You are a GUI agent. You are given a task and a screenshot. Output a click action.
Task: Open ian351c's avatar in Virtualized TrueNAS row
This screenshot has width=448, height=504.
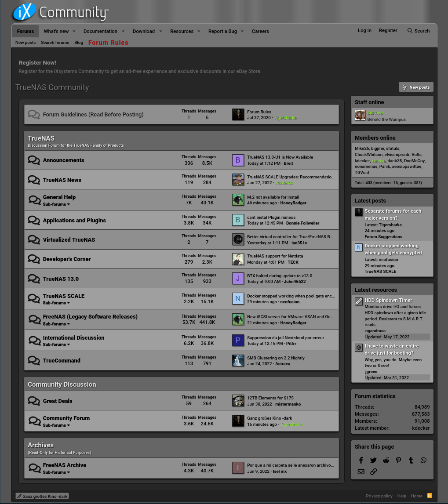(238, 239)
